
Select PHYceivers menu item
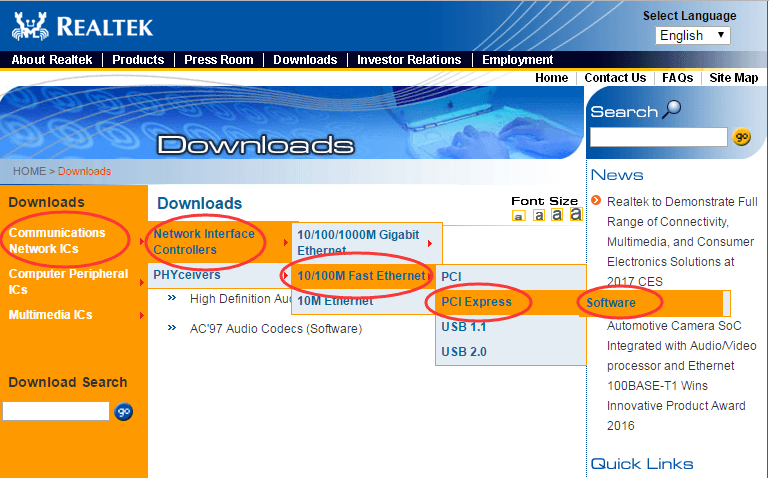[x=187, y=275]
